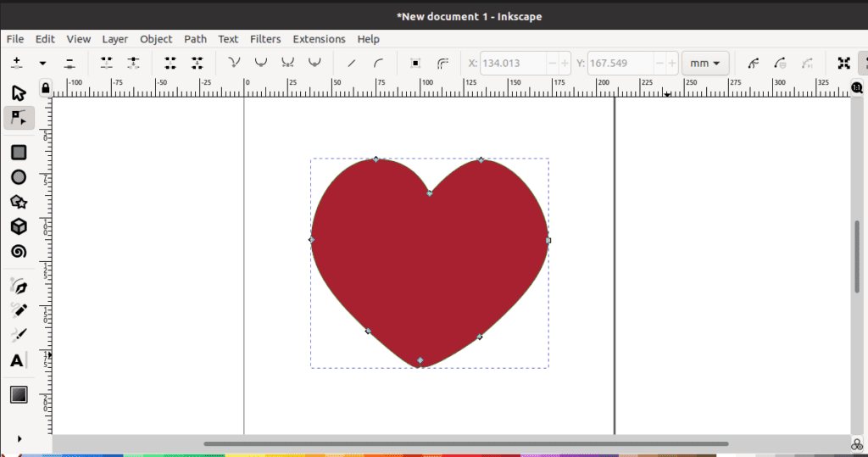This screenshot has height=457, width=868.
Task: Toggle the guides lock icon
Action: point(46,86)
